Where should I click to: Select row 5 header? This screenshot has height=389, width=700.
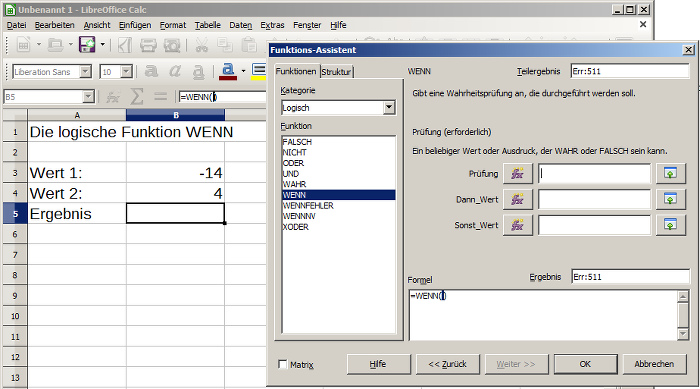[15, 214]
